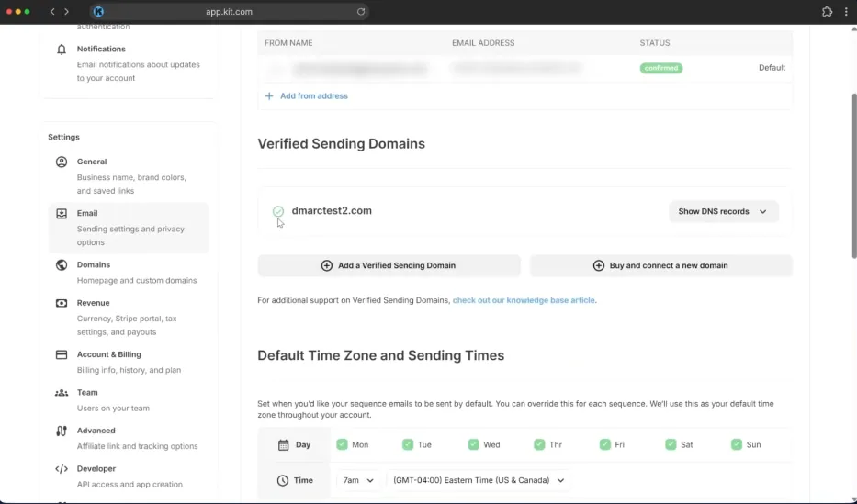The image size is (857, 504).
Task: Open the 7am sending time dropdown
Action: [358, 480]
